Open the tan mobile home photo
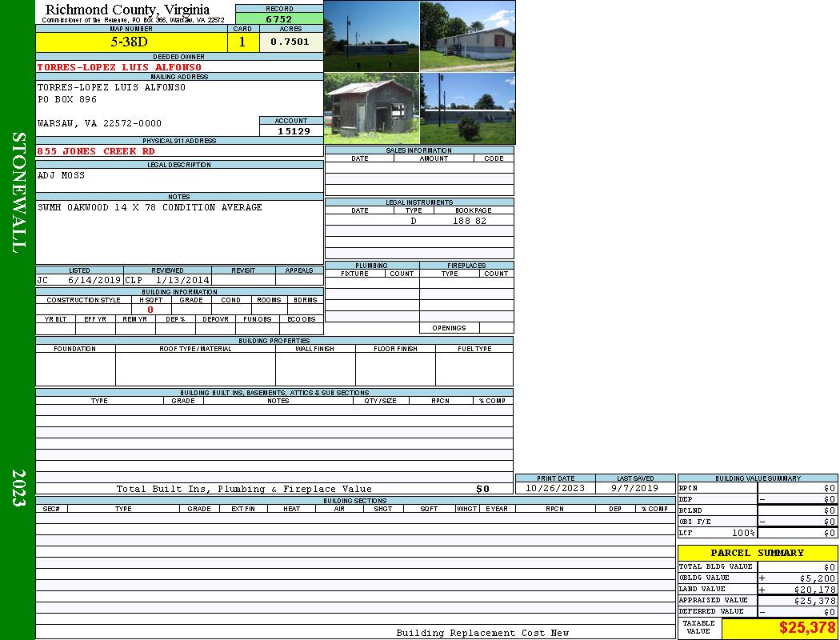This screenshot has height=640, width=840. (468, 37)
